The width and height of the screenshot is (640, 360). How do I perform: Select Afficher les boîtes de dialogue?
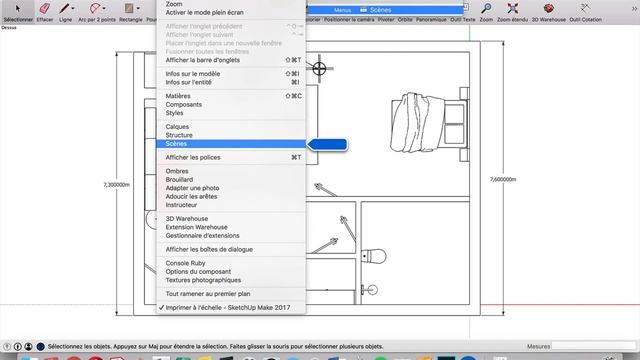pyautogui.click(x=231, y=249)
